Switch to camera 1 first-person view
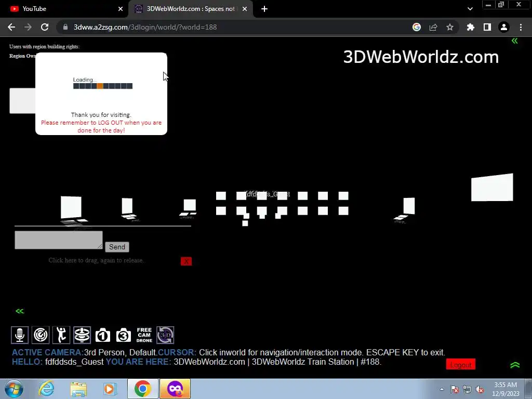This screenshot has width=532, height=399. point(103,335)
